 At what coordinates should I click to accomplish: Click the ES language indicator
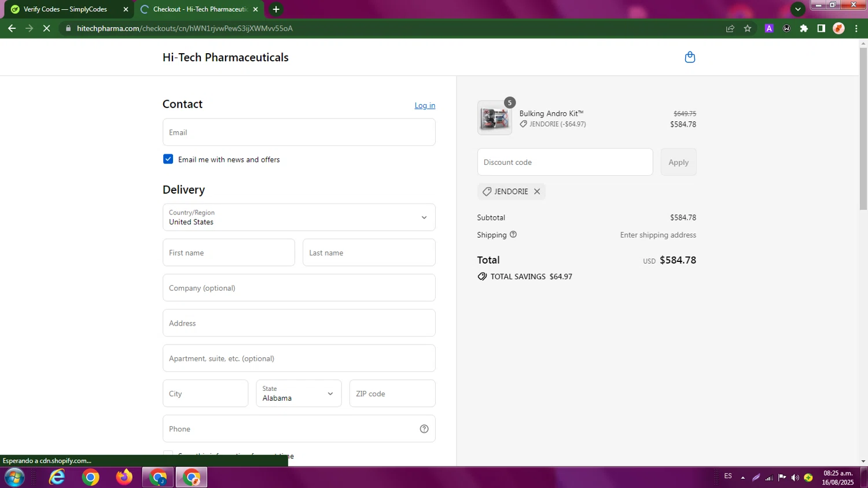pos(728,476)
